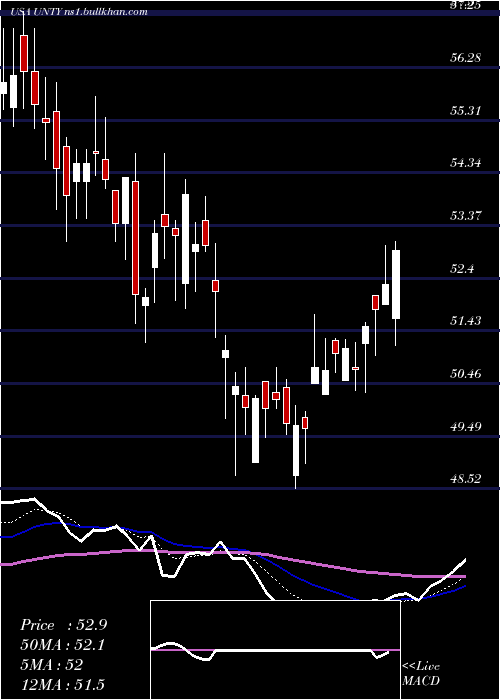
Task: Click the 55.31 price axis label
Action: pyautogui.click(x=465, y=110)
